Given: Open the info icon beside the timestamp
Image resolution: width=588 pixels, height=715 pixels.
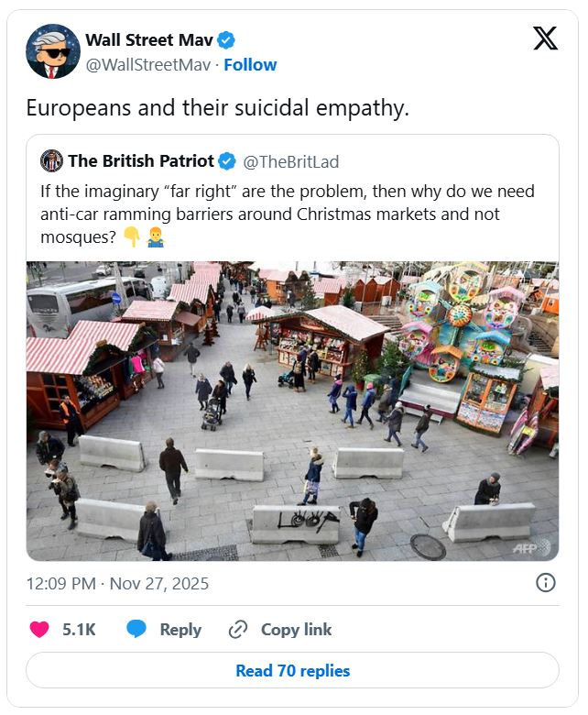Looking at the screenshot, I should click(545, 583).
